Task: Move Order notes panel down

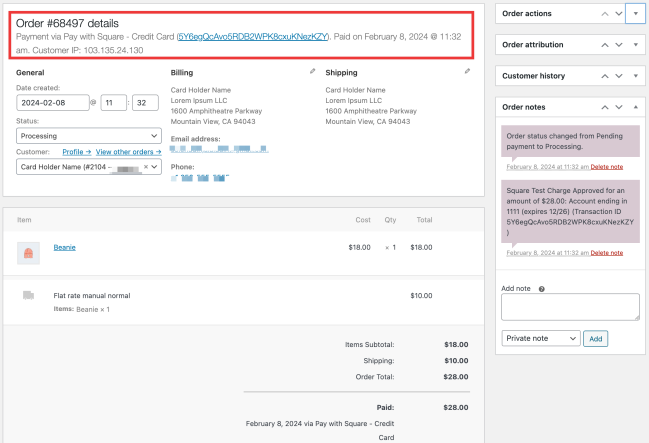Action: 619,107
